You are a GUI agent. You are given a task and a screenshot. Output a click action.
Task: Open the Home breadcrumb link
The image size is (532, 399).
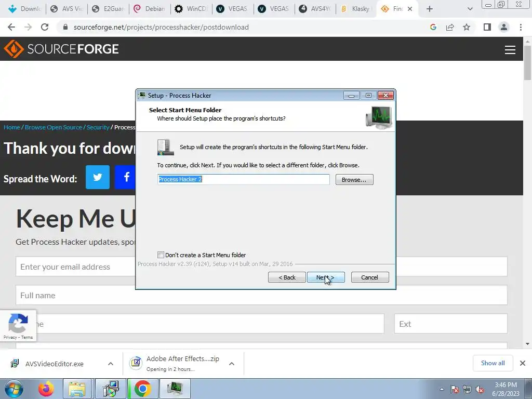12,127
